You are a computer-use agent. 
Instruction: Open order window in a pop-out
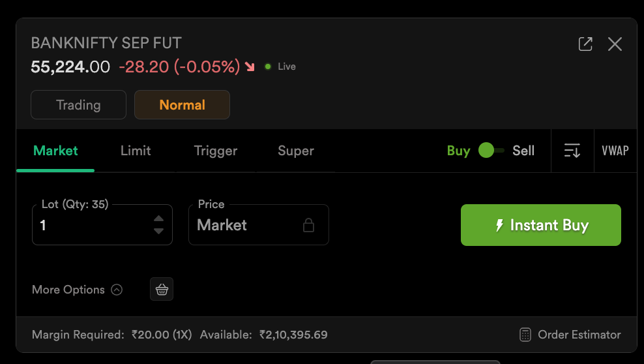pyautogui.click(x=585, y=44)
